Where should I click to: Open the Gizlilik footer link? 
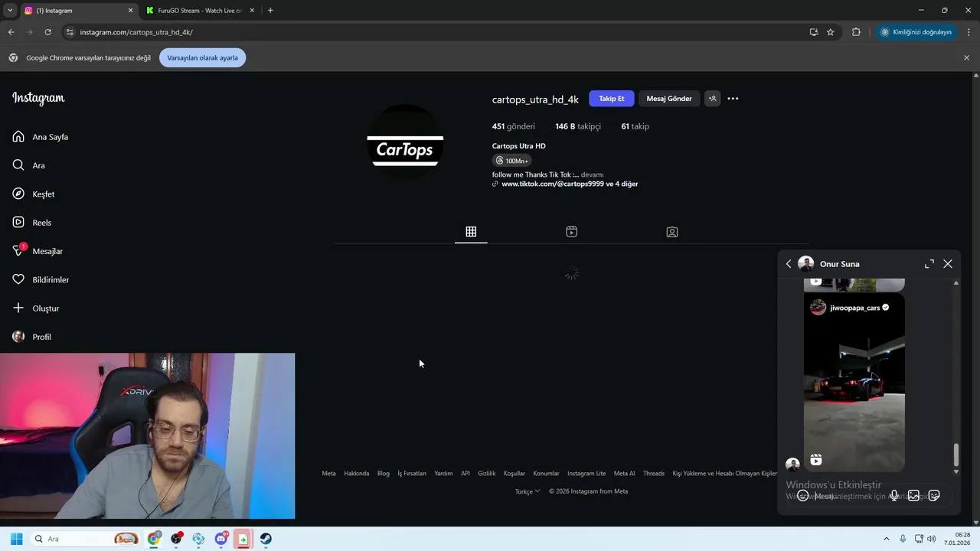coord(486,473)
